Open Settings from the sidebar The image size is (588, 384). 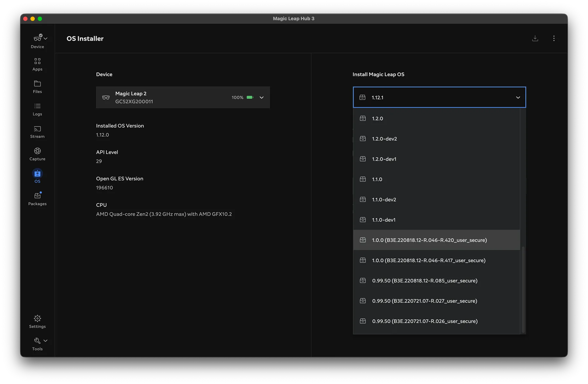point(37,322)
